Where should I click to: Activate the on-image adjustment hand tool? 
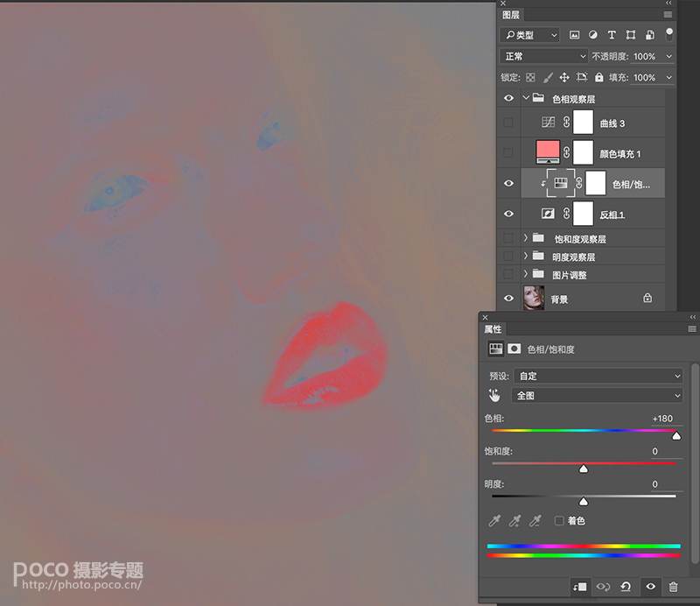(494, 396)
